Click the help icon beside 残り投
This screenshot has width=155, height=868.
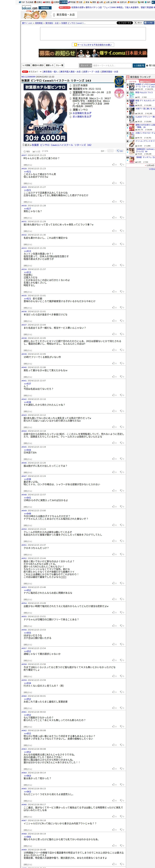[x=147, y=66]
